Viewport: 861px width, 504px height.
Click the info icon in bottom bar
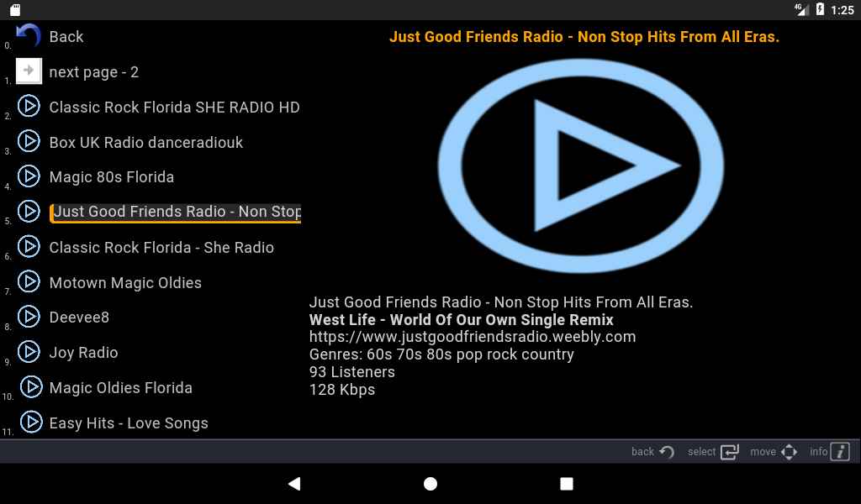pyautogui.click(x=840, y=451)
